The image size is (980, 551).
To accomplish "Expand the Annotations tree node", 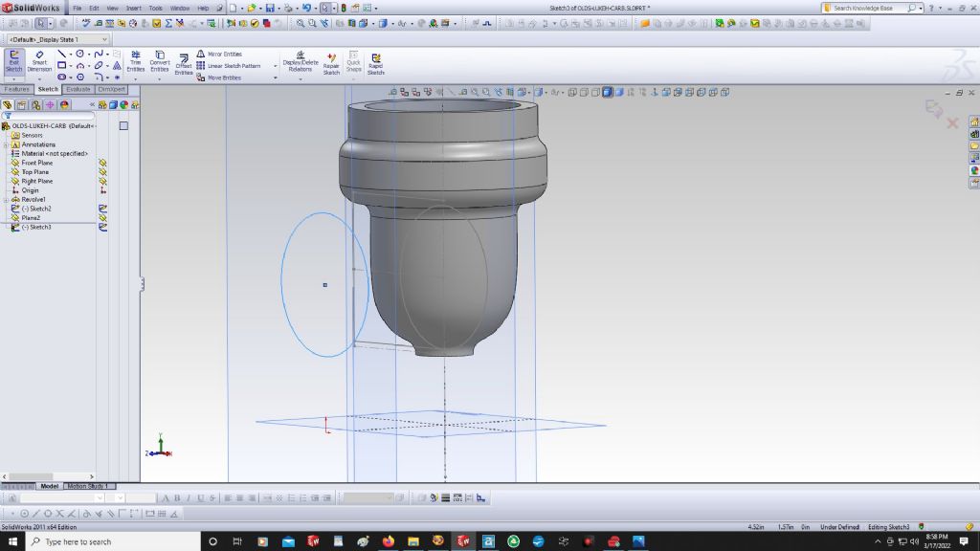I will coord(6,145).
